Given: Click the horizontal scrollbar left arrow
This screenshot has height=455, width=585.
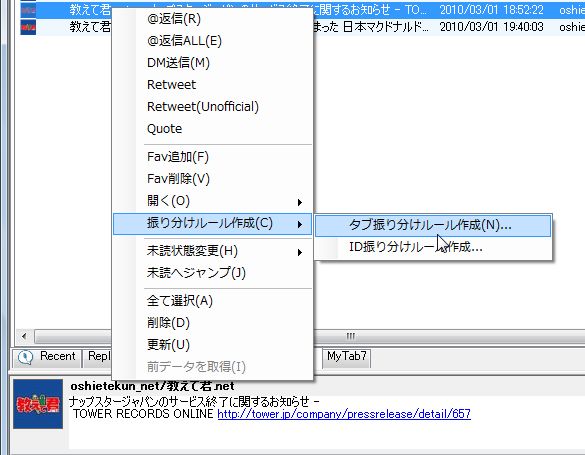Looking at the screenshot, I should click(x=24, y=336).
